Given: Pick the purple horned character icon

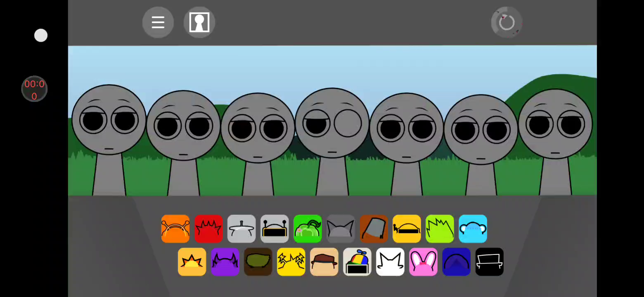Looking at the screenshot, I should click(x=225, y=262).
